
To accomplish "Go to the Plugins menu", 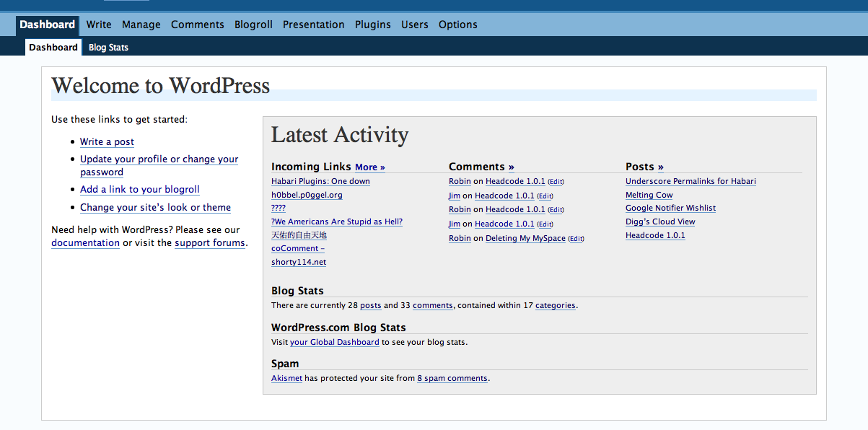I will [x=373, y=25].
